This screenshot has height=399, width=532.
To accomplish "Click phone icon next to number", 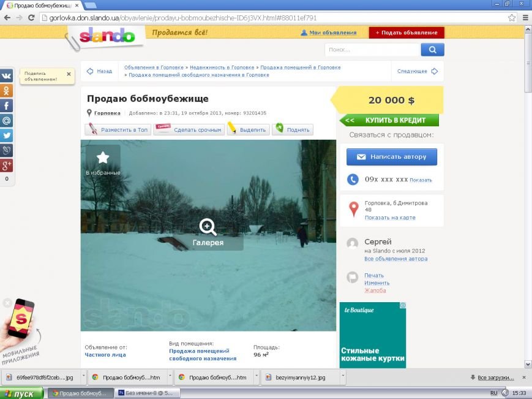I will click(x=353, y=180).
